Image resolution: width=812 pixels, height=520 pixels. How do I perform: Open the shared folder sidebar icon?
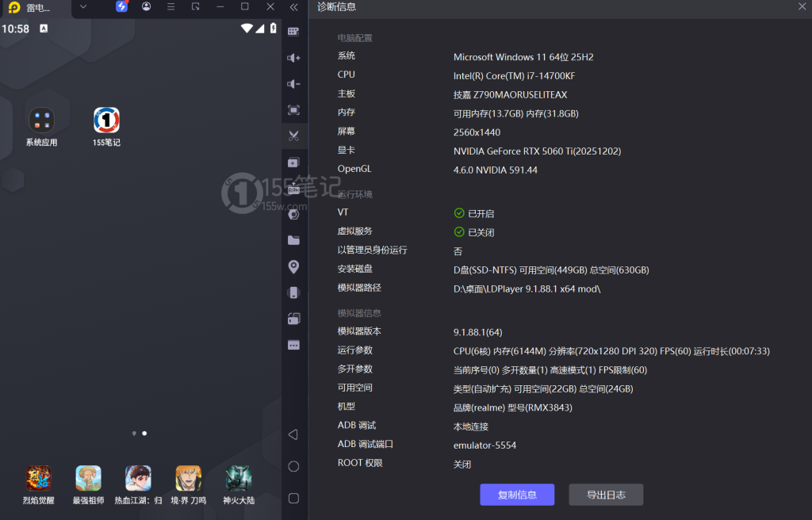coord(293,240)
